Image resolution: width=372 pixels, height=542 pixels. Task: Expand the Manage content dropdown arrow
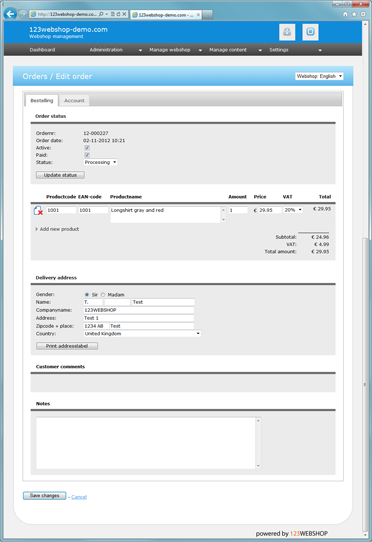[260, 50]
